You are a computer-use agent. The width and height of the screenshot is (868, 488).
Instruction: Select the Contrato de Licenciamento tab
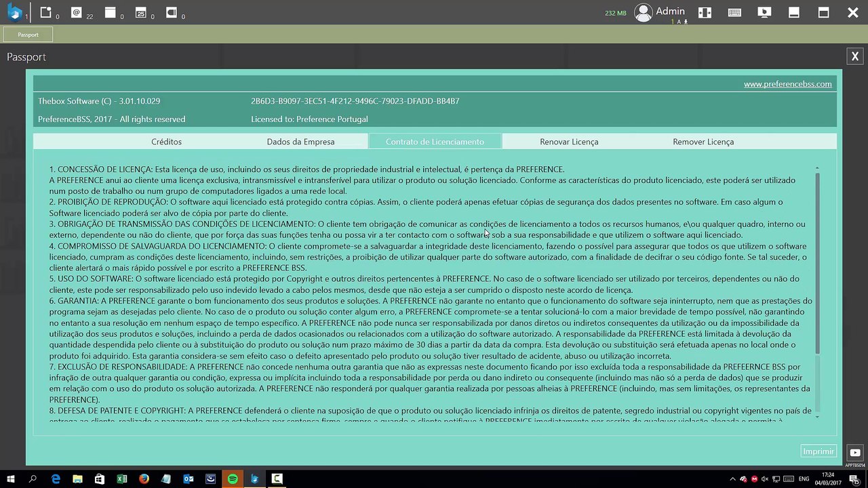point(435,142)
